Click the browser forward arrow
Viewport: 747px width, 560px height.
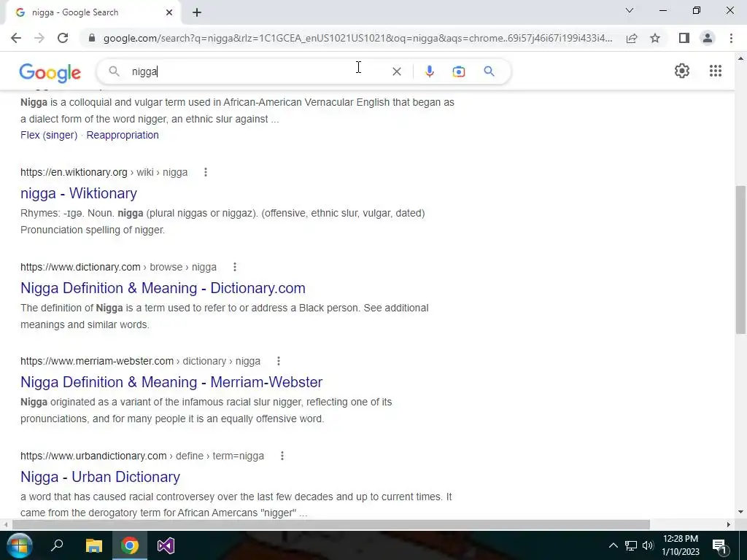[39, 38]
